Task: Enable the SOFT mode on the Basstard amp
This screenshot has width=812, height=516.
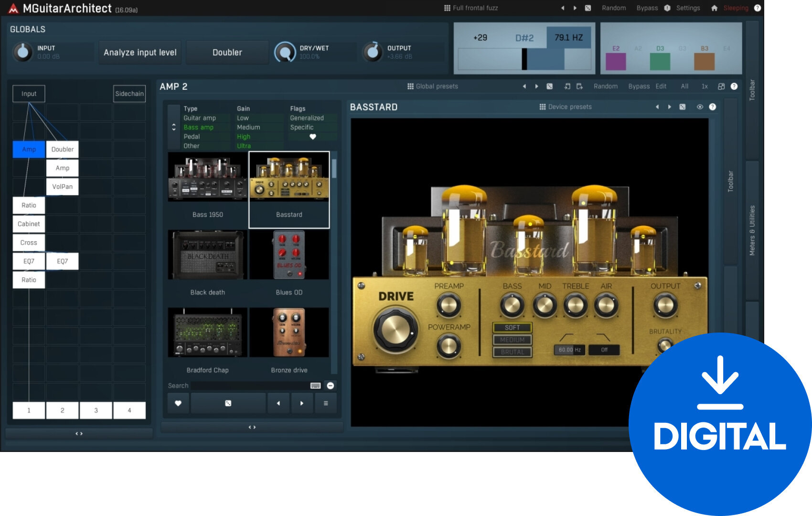Action: 512,327
